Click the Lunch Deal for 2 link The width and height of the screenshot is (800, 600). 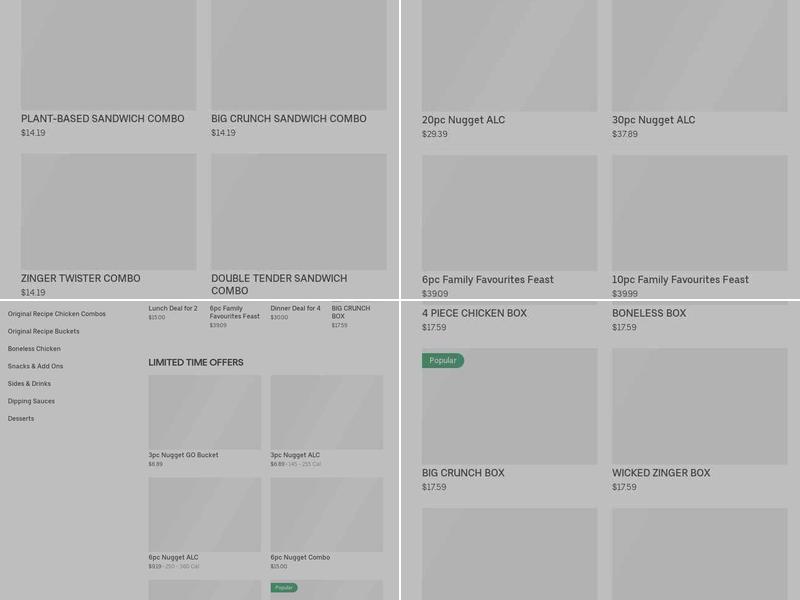pos(173,308)
